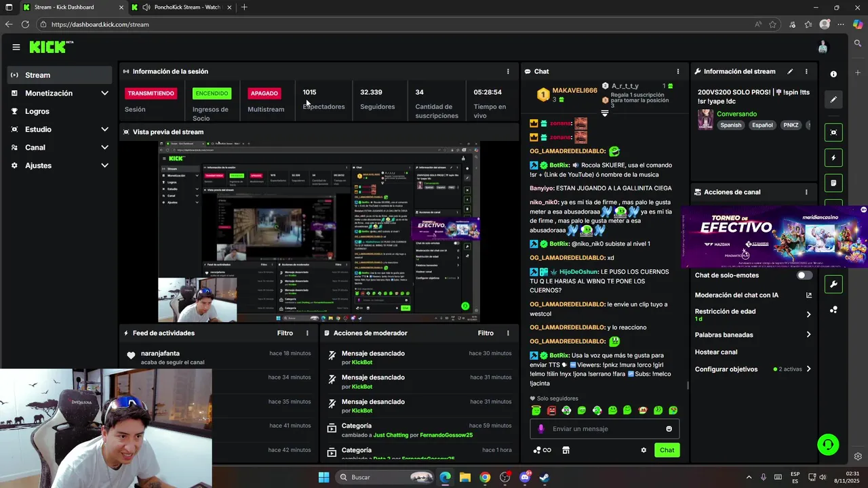The image size is (868, 488).
Task: Switch to the PonchoKick Stream browser tab
Action: 181,7
